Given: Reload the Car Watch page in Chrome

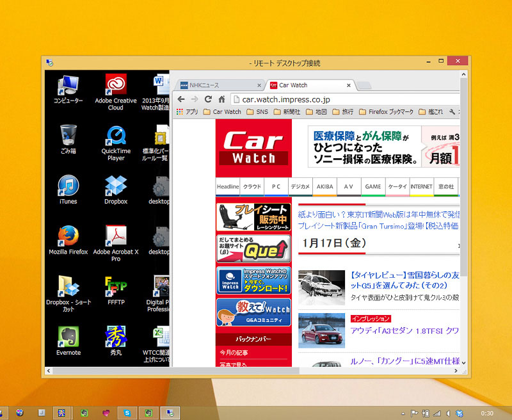Looking at the screenshot, I should [209, 99].
